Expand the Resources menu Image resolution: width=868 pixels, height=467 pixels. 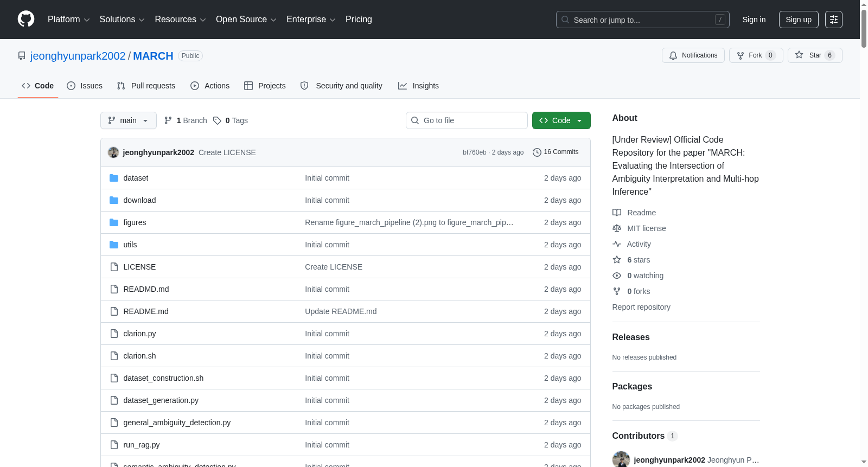click(180, 20)
